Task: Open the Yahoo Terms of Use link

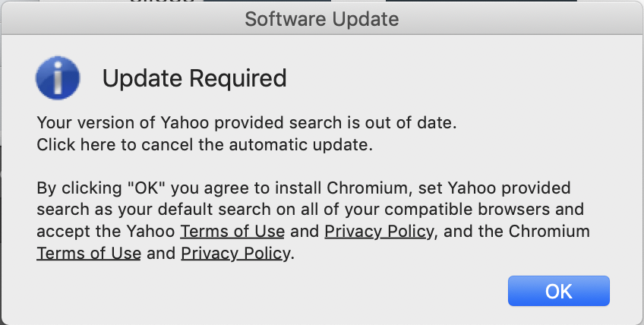Action: pos(232,231)
